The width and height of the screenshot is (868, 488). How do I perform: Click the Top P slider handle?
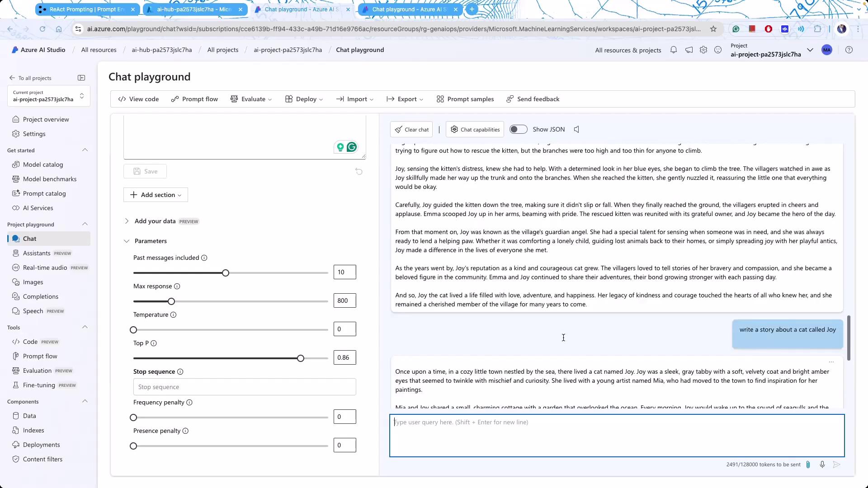tap(301, 358)
